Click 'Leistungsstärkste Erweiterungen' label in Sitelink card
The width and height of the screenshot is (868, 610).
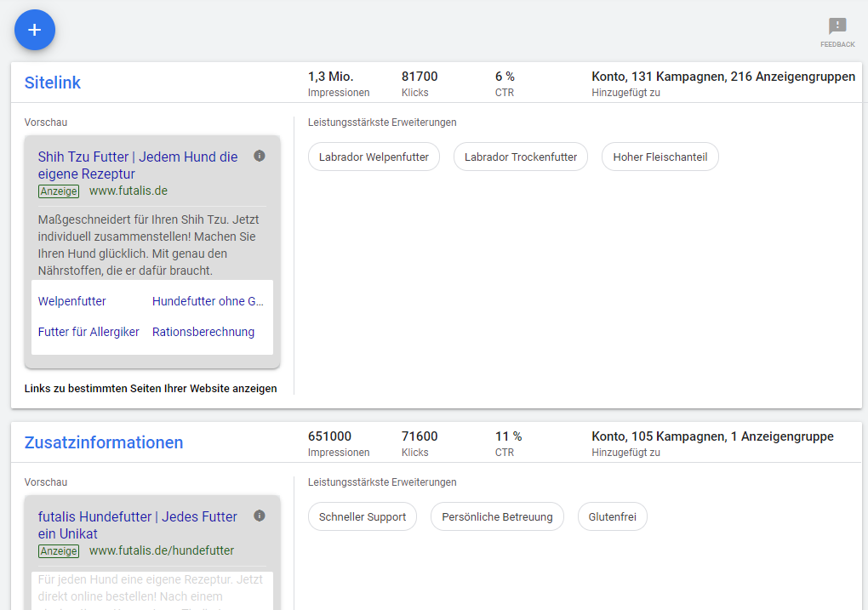point(382,123)
